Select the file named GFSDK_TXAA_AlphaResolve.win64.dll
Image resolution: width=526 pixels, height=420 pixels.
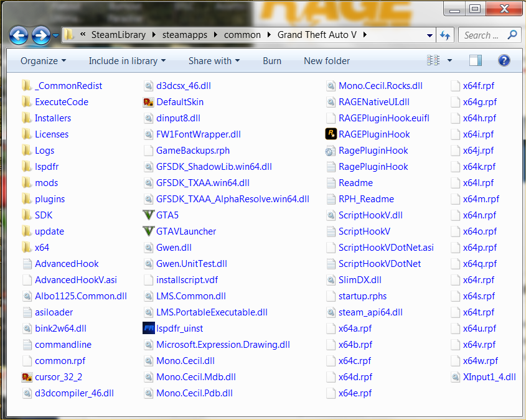click(232, 198)
